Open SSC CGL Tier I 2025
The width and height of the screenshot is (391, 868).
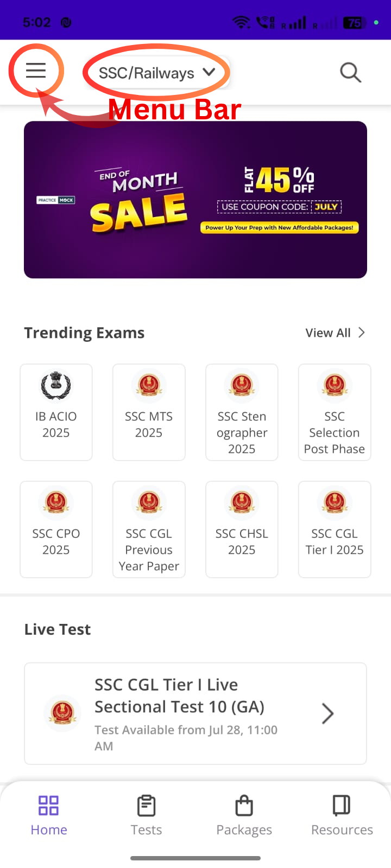335,529
